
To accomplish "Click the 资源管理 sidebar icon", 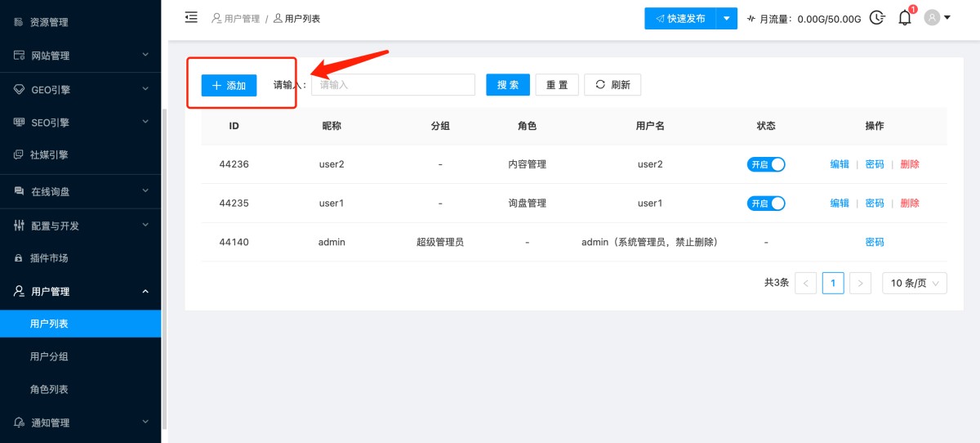I will pyautogui.click(x=19, y=23).
